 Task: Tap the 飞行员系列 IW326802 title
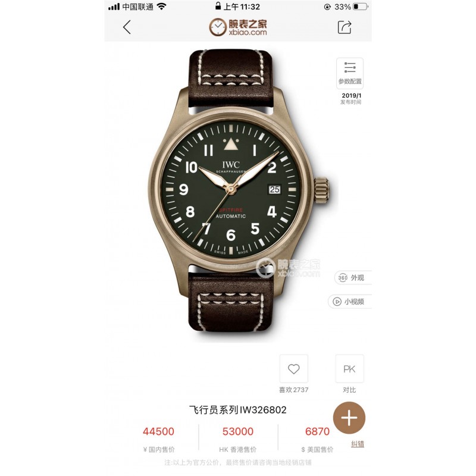coord(237,410)
